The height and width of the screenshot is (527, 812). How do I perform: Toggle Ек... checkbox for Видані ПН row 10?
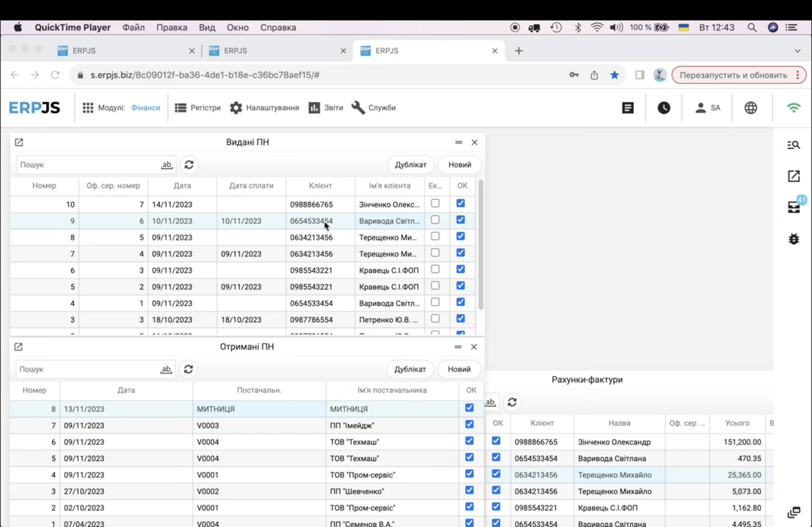(435, 203)
